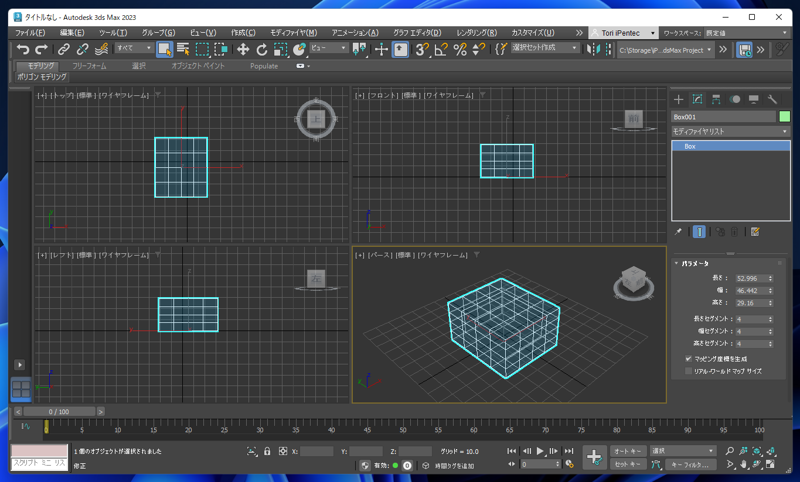Click the セット キー button
Image resolution: width=800 pixels, height=482 pixels.
628,464
